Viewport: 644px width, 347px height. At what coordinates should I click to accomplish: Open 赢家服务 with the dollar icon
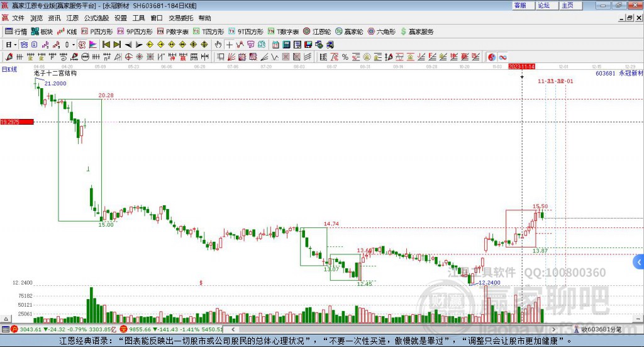[417, 31]
